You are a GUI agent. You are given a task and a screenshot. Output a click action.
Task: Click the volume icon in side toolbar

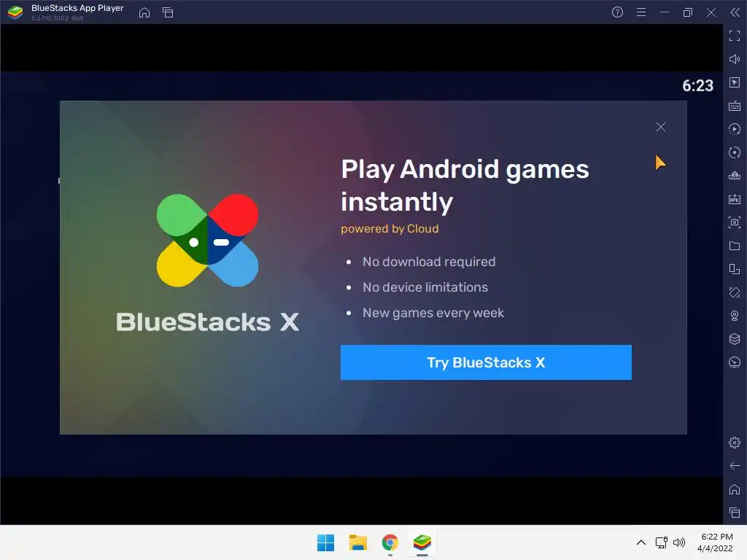click(735, 59)
